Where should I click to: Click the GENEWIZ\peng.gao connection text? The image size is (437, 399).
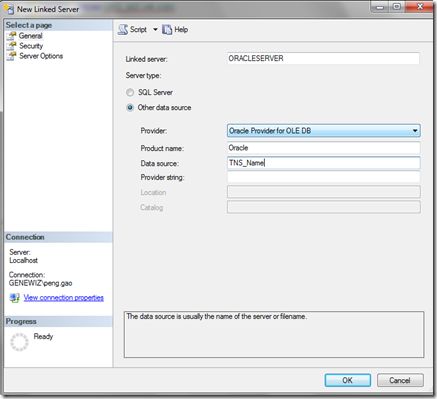point(41,283)
